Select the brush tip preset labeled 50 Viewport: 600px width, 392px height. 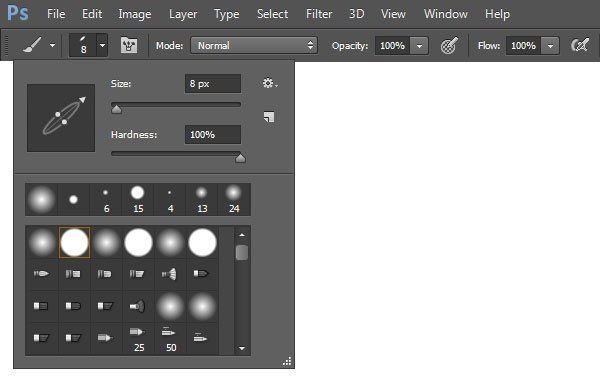171,338
